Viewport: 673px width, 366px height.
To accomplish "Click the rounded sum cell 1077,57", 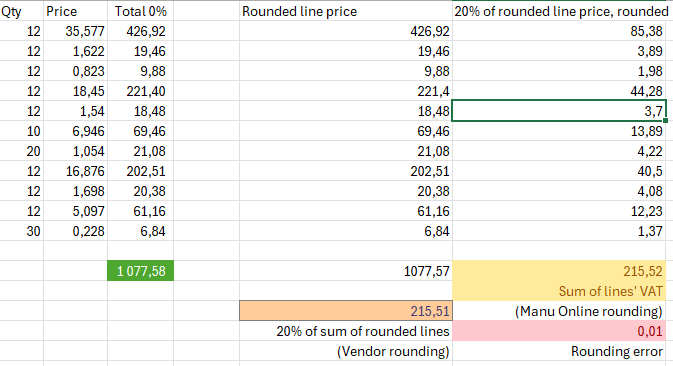I will (x=346, y=271).
